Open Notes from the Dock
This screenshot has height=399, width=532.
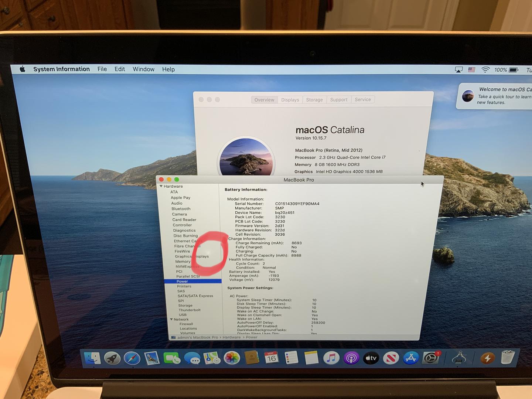(311, 358)
